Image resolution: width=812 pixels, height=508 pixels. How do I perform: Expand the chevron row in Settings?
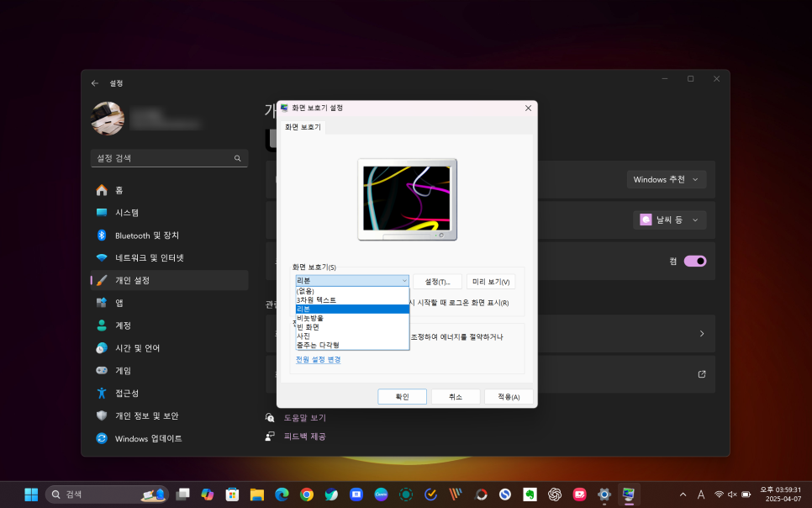[702, 333]
